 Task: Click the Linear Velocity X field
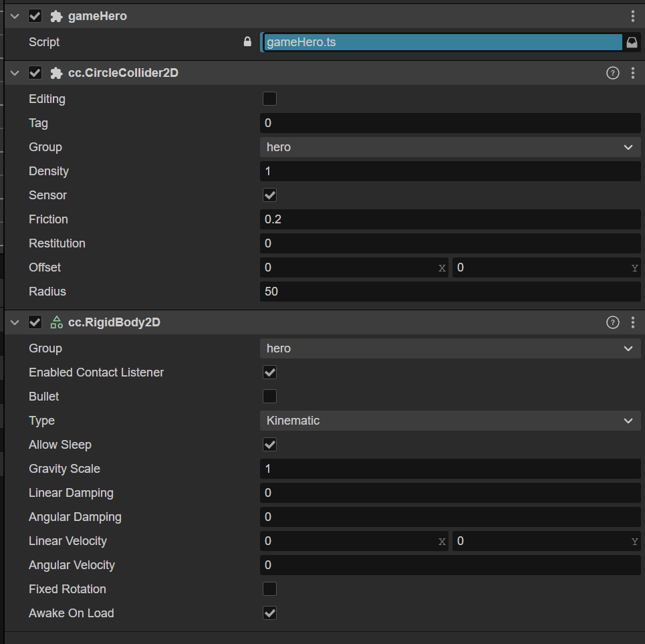pos(354,541)
